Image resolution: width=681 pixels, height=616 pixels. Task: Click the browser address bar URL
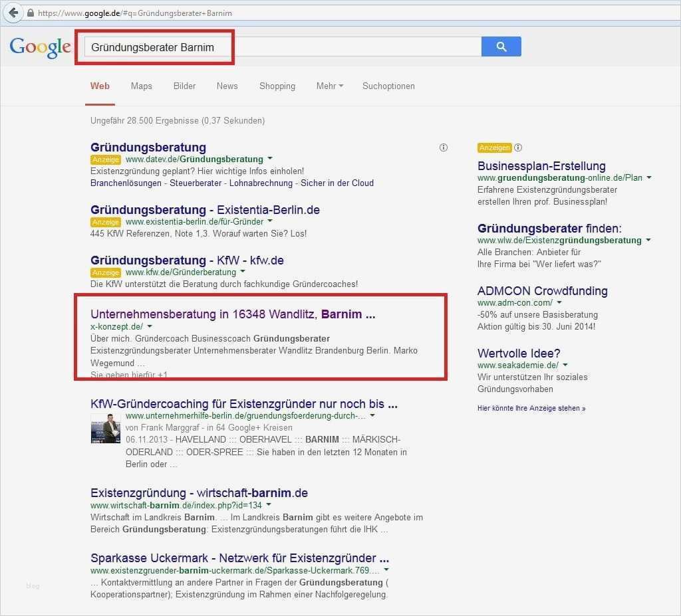(135, 13)
